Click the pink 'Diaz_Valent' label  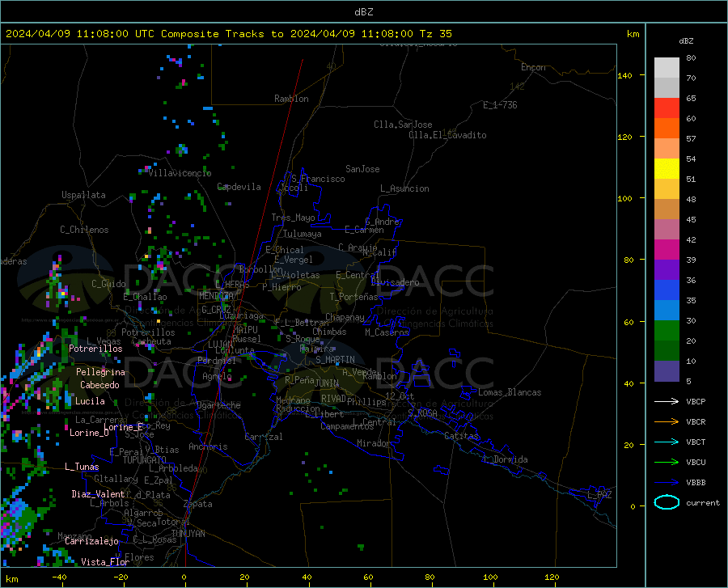coord(98,494)
